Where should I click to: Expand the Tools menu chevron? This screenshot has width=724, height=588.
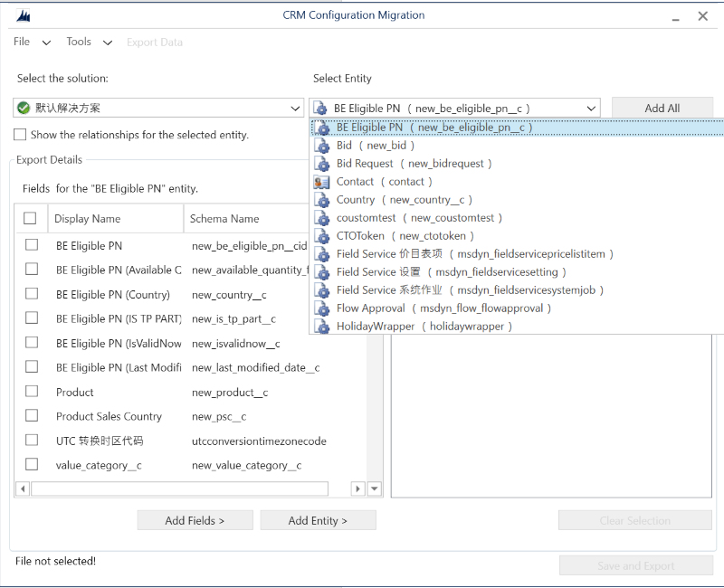(108, 43)
